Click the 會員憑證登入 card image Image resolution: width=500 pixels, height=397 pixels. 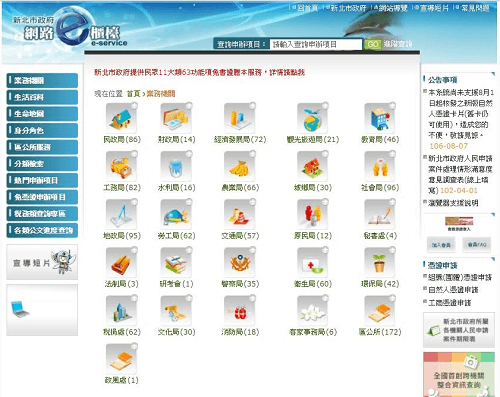click(x=459, y=224)
